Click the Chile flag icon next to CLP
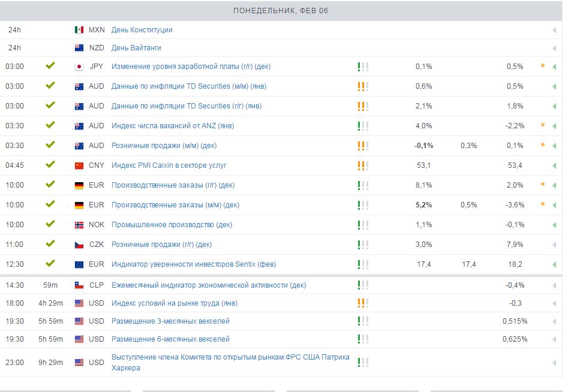The image size is (565, 392). click(x=79, y=285)
